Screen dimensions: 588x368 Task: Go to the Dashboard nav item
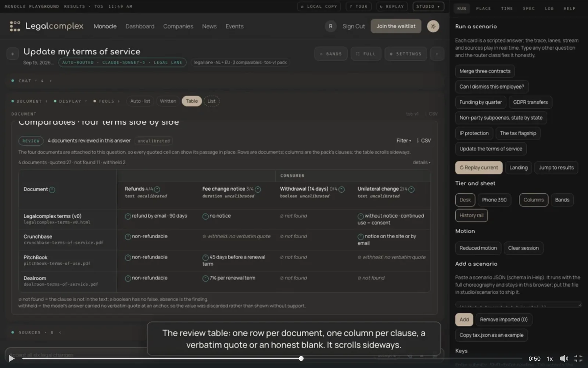140,26
